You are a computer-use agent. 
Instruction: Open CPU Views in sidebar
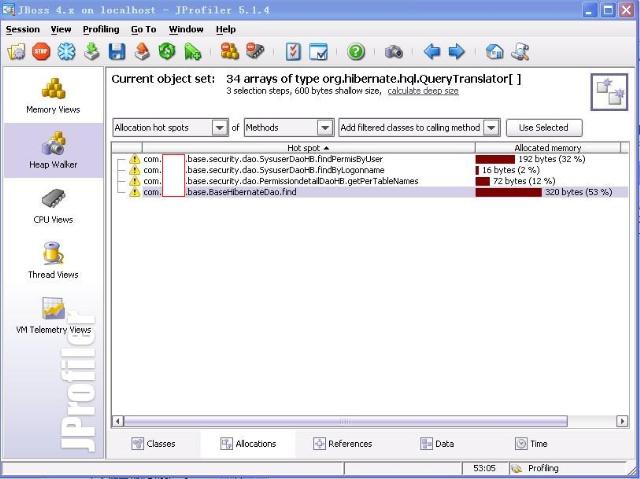tap(53, 206)
